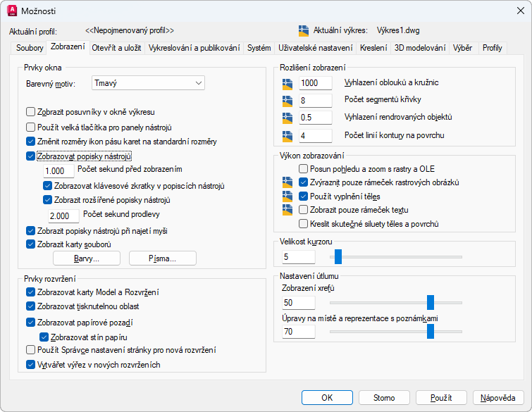Click drawing icon beside Zobrazit pouze rámeček textu
Screen dimensions: 532x412
click(287, 210)
